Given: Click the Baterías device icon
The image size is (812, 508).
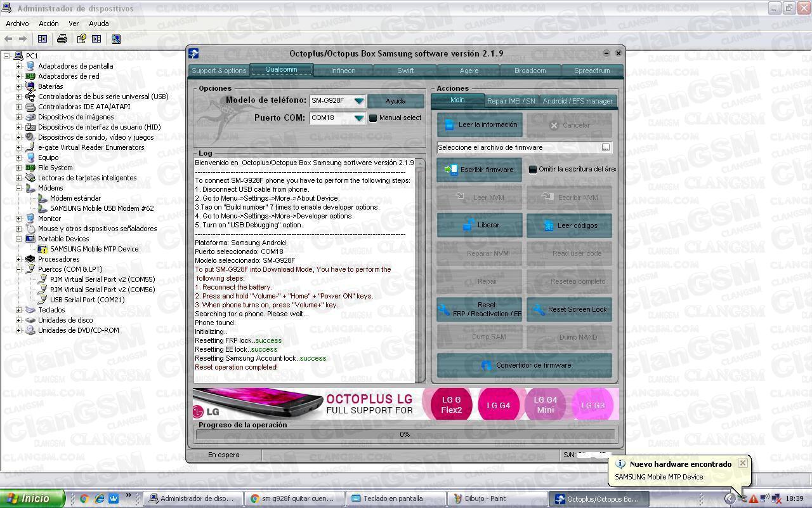Looking at the screenshot, I should tap(30, 86).
